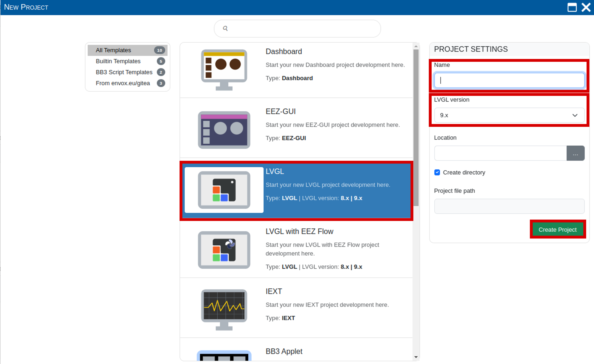Click the PROJECT SETTINGS heading
Screen dimensions: 594x364
click(471, 49)
